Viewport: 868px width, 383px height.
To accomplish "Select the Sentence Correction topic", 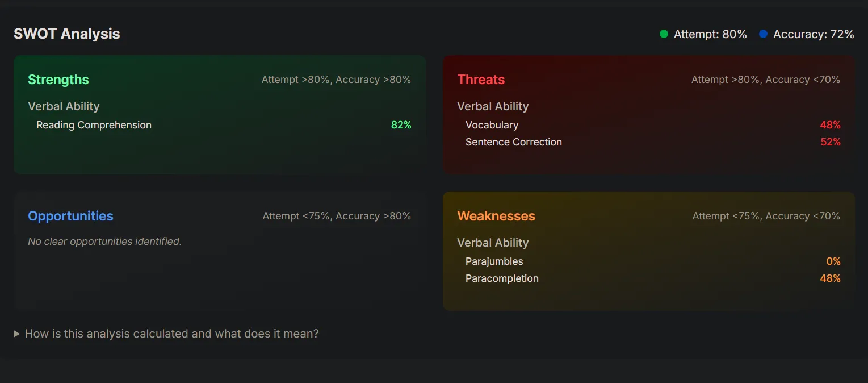I will [653, 142].
